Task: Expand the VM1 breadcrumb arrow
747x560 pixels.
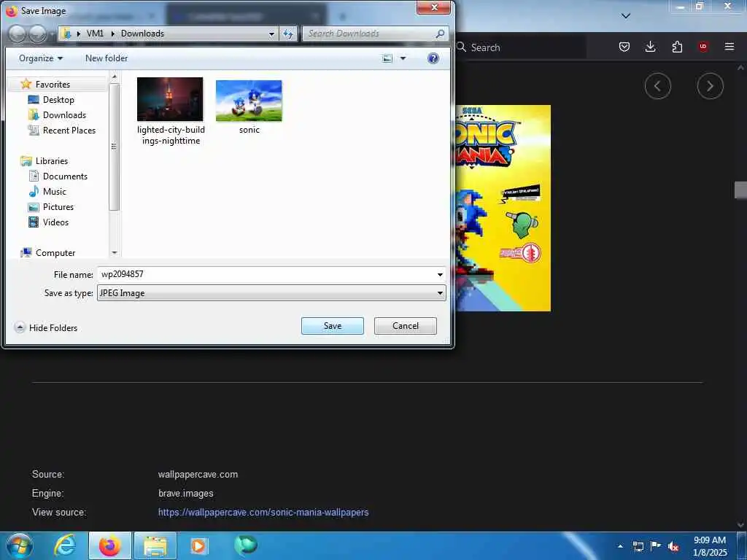Action: (x=113, y=34)
